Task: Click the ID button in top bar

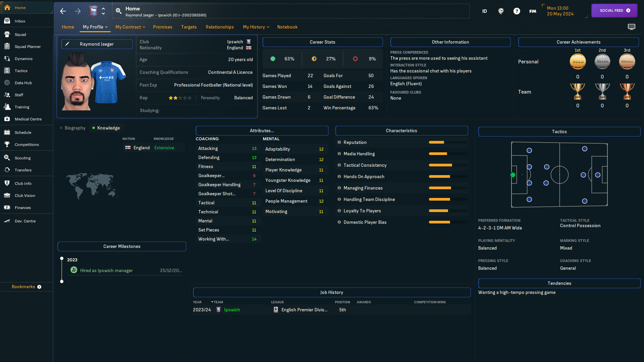Action: coord(485,11)
